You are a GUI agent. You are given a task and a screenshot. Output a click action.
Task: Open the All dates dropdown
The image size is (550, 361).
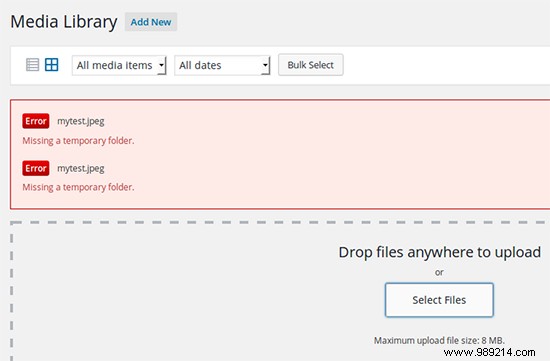[x=222, y=65]
